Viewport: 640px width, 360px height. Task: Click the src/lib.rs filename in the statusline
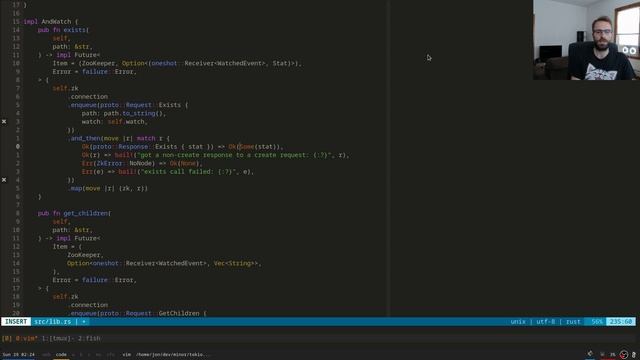coord(52,322)
